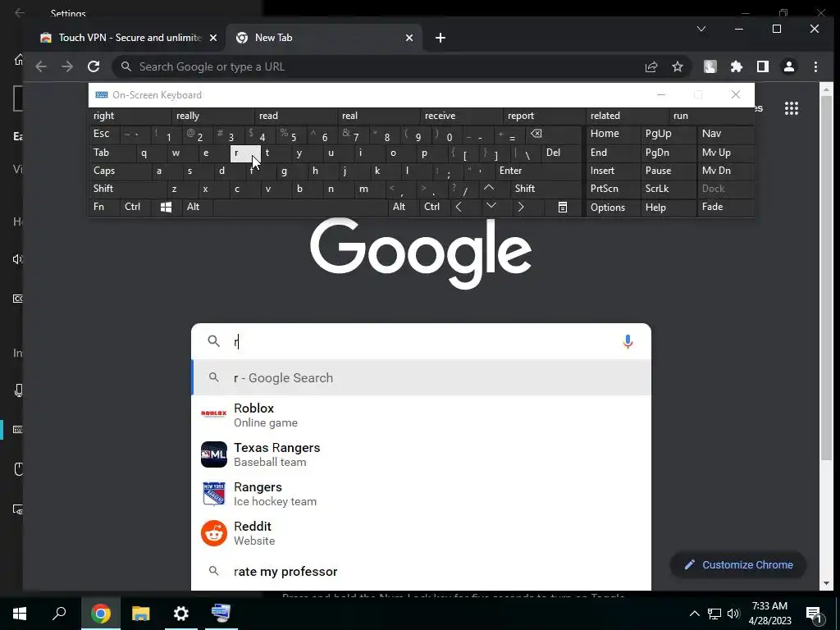This screenshot has width=840, height=630.
Task: Click the Windows logo key on keyboard
Action: (x=166, y=207)
